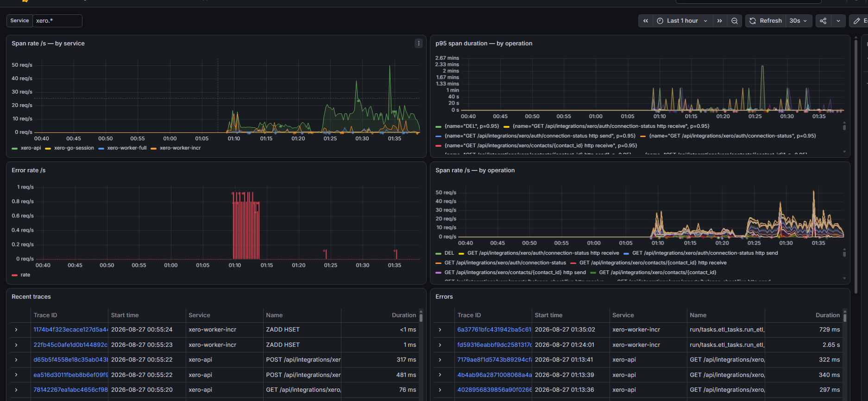Toggle the rate series in Error rate legend
Image resolution: width=868 pixels, height=401 pixels.
pos(25,275)
